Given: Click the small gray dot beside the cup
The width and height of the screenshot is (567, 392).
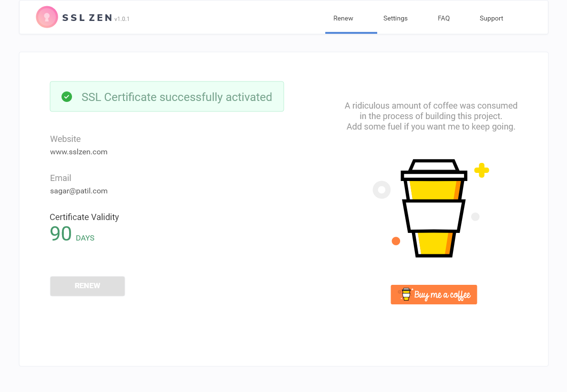Looking at the screenshot, I should [475, 217].
